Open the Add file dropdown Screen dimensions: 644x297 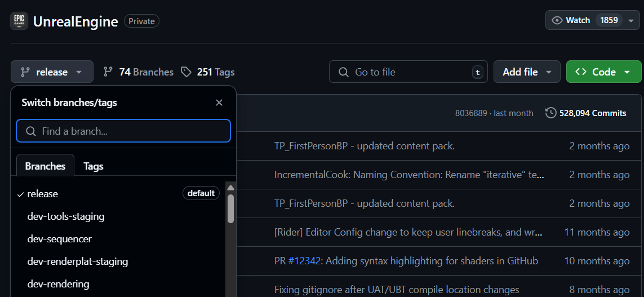[527, 72]
